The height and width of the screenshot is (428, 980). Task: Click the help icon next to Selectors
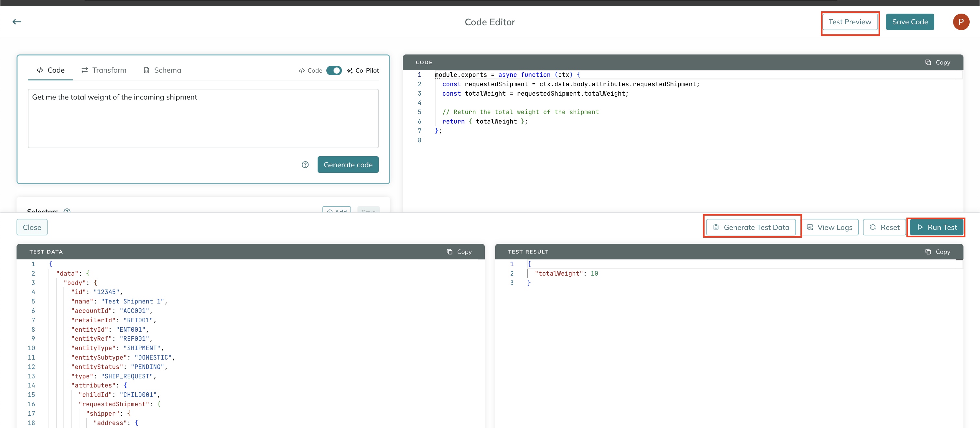click(67, 211)
